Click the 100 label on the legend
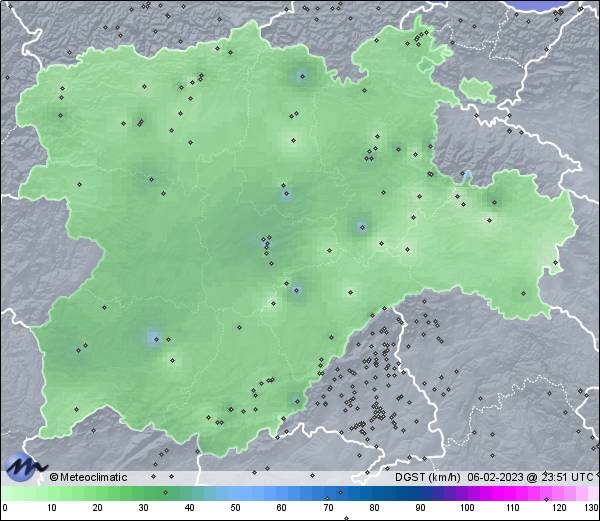600x521 pixels. tap(466, 508)
